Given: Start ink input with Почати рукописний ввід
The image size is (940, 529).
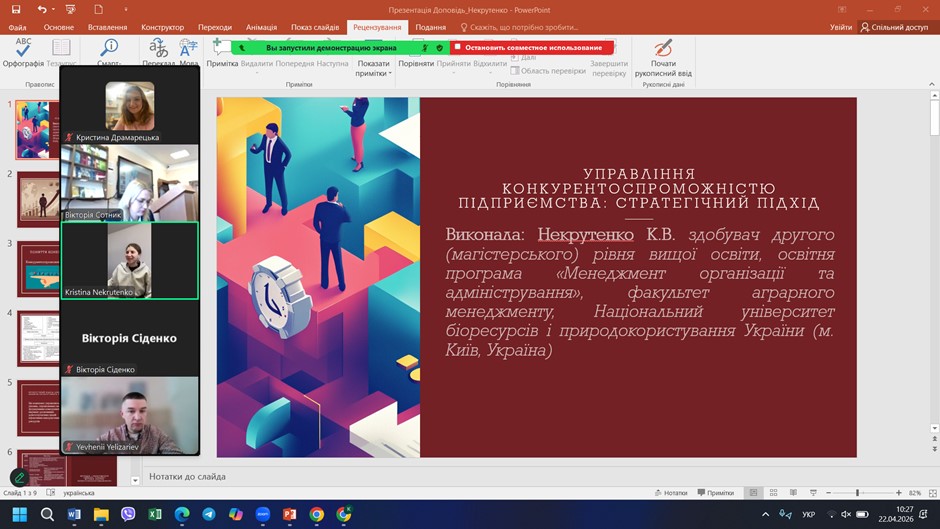Looking at the screenshot, I should [663, 58].
